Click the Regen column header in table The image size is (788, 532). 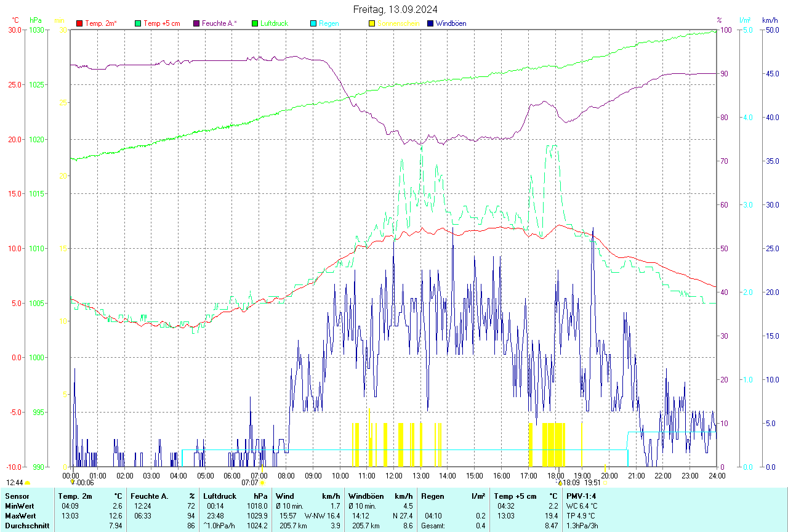(432, 496)
